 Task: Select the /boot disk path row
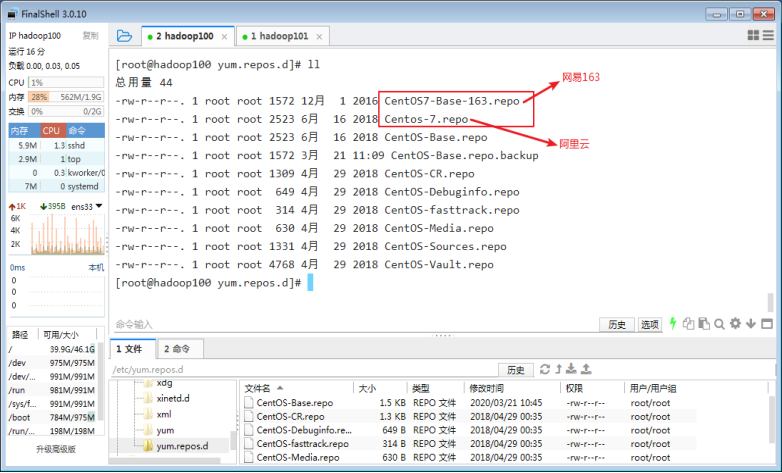point(52,417)
